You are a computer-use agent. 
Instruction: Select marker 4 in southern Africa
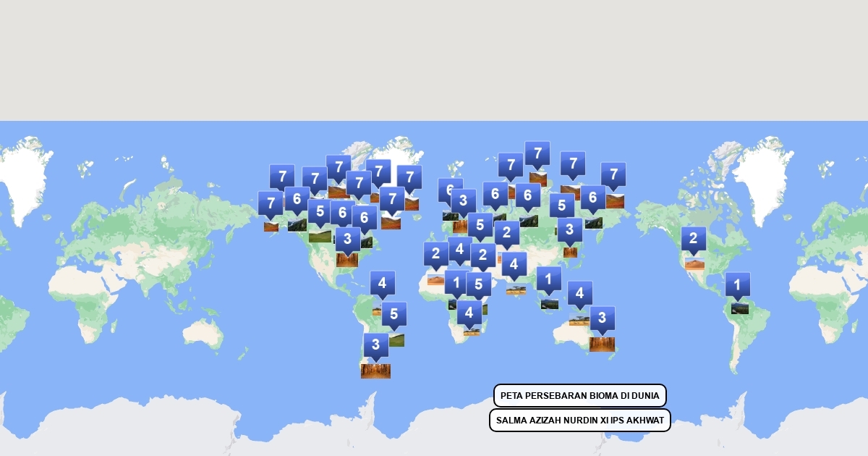point(469,313)
